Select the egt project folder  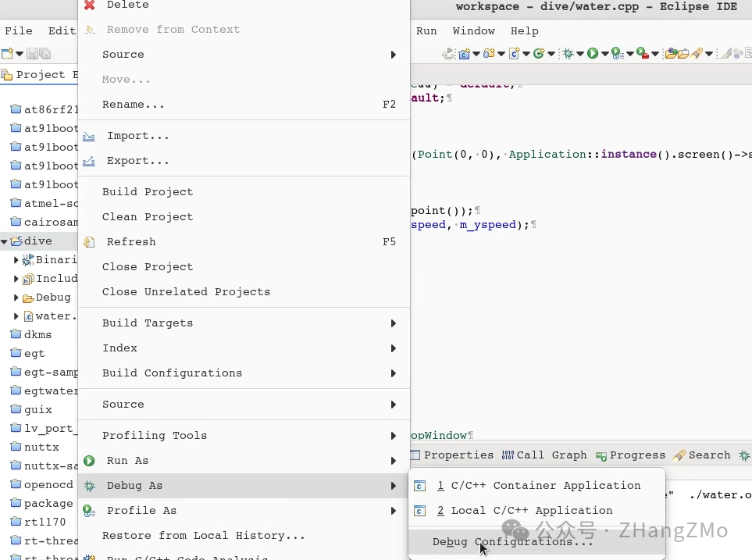click(x=28, y=354)
